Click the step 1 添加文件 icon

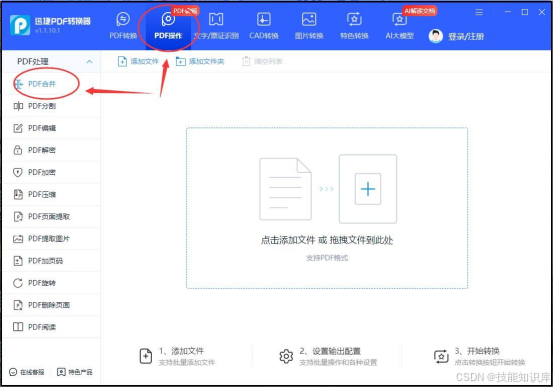coord(146,356)
